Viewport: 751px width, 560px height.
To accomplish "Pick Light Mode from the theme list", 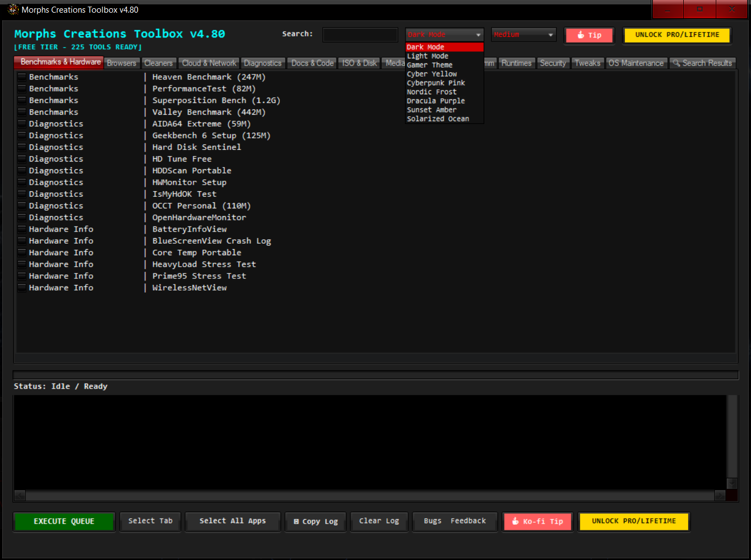I will (x=445, y=56).
